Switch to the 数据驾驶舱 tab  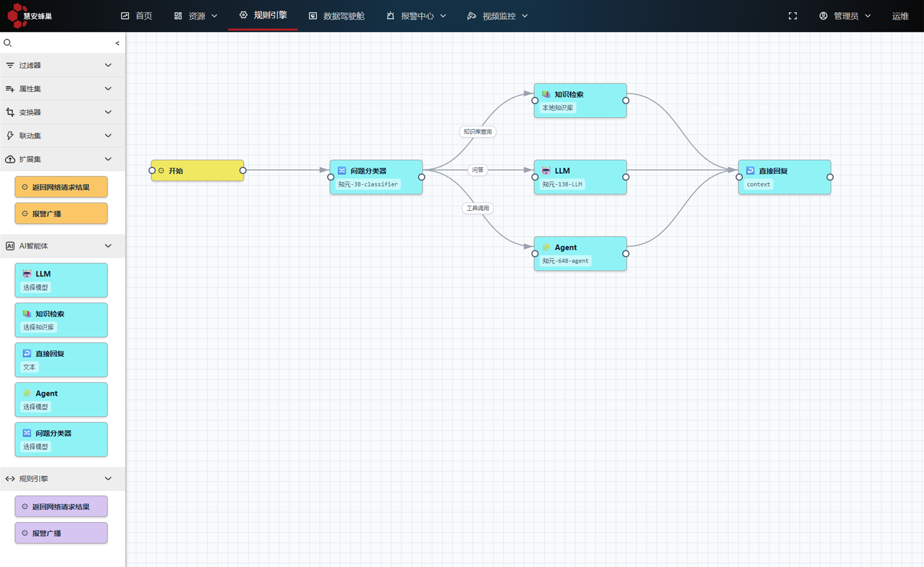[337, 16]
